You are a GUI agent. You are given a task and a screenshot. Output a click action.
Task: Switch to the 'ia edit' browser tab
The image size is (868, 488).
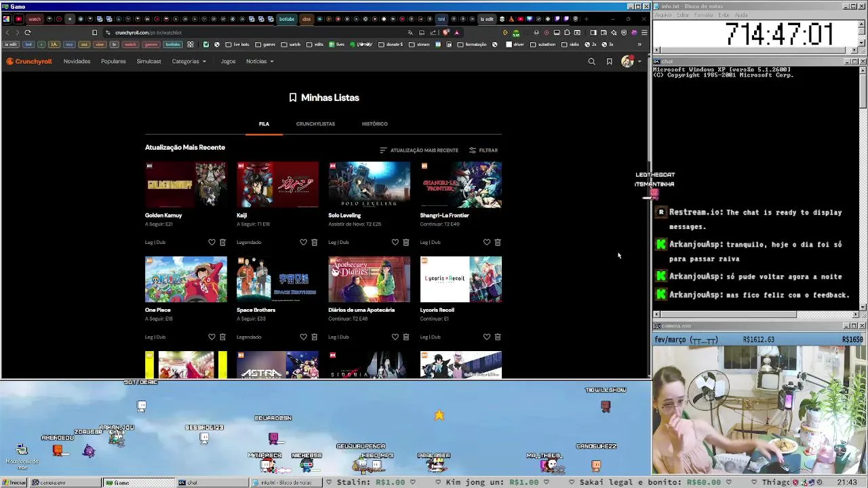tap(487, 19)
